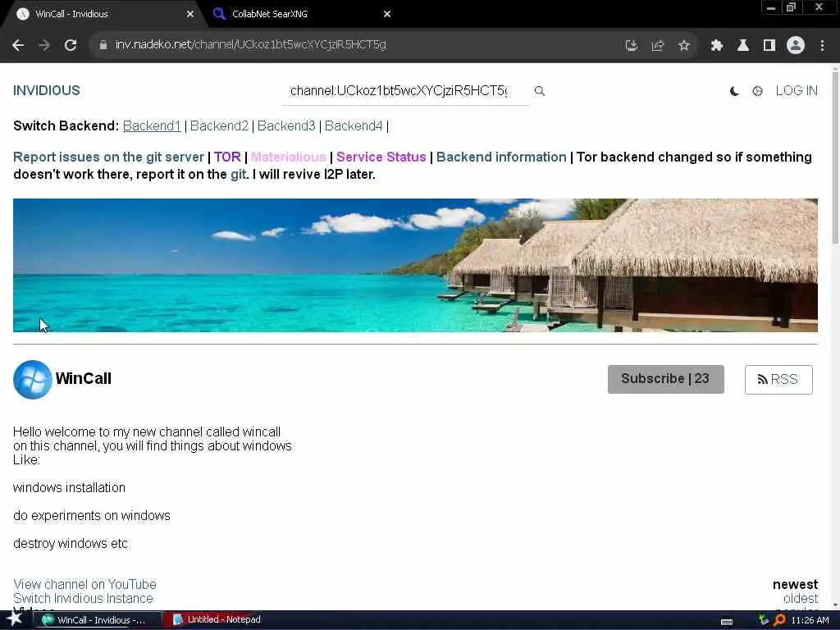The image size is (840, 630).
Task: Click the flask labs icon
Action: point(743,46)
